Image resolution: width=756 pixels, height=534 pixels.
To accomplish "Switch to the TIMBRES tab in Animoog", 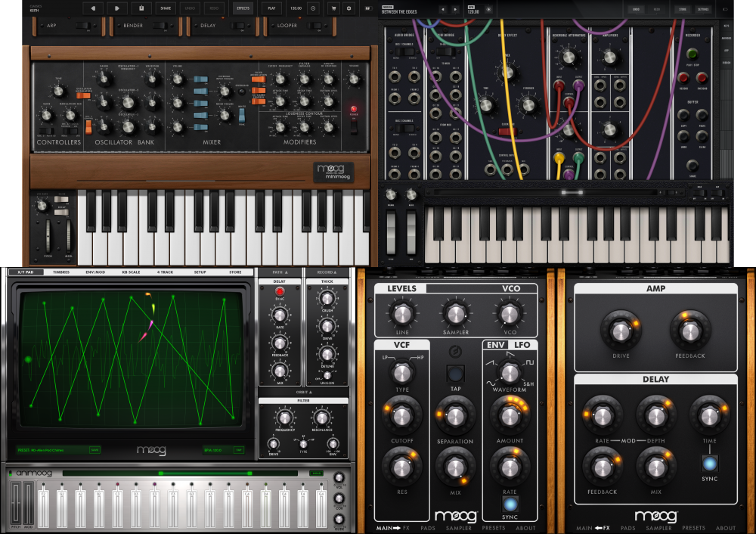I will pyautogui.click(x=61, y=271).
